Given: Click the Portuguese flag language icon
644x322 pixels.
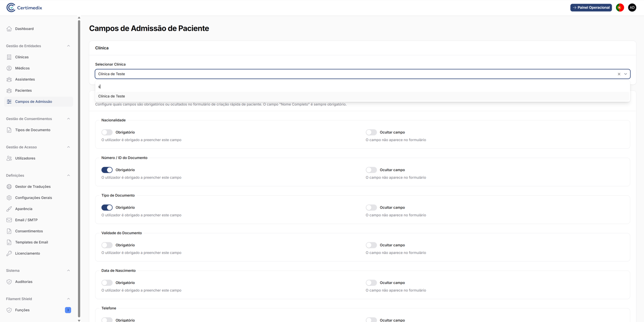Looking at the screenshot, I should click(620, 8).
